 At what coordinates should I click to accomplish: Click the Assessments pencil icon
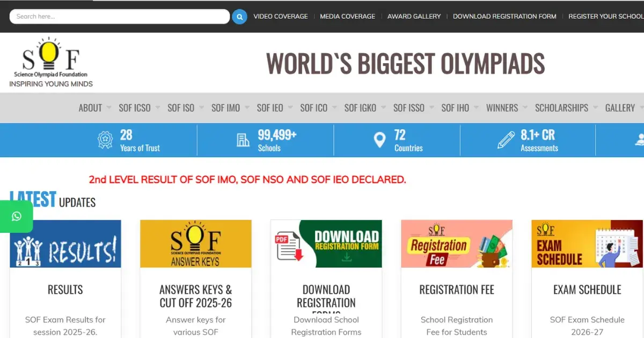(506, 140)
